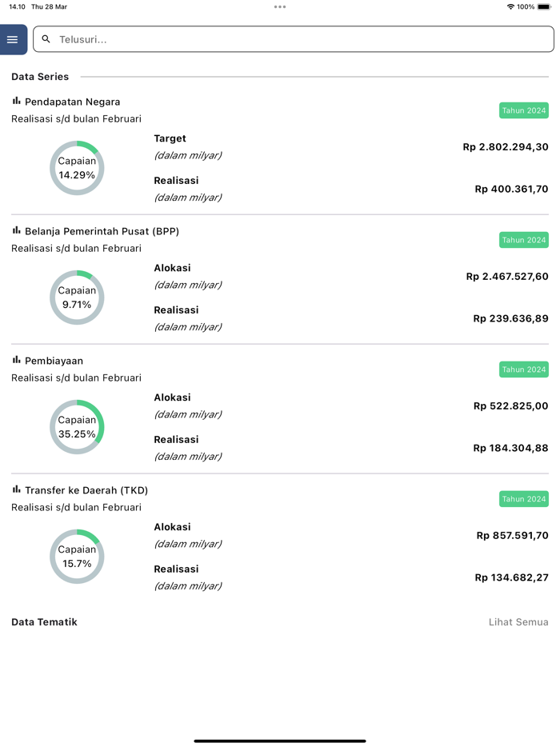This screenshot has width=560, height=747.
Task: Select Tahun 2024 badge for Belanja Pemerintah Pusat
Action: (524, 240)
